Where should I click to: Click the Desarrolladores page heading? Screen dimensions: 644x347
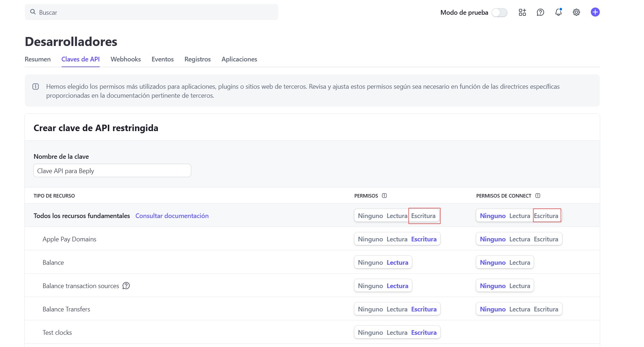pyautogui.click(x=71, y=42)
